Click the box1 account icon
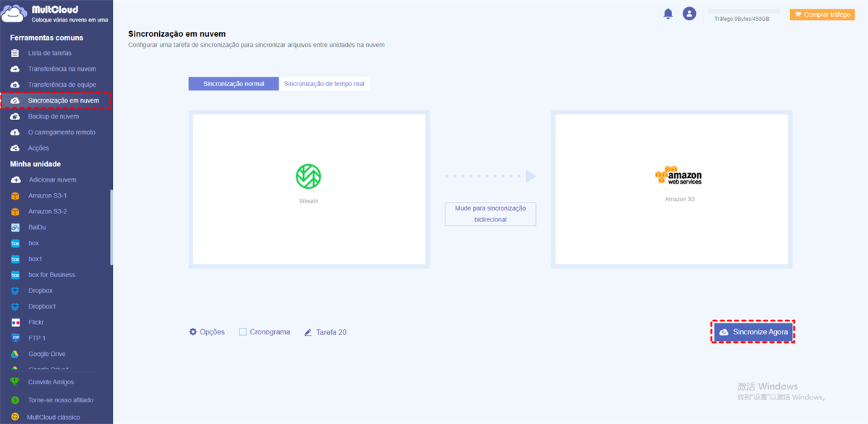Screen dimensions: 868x424 [15, 259]
